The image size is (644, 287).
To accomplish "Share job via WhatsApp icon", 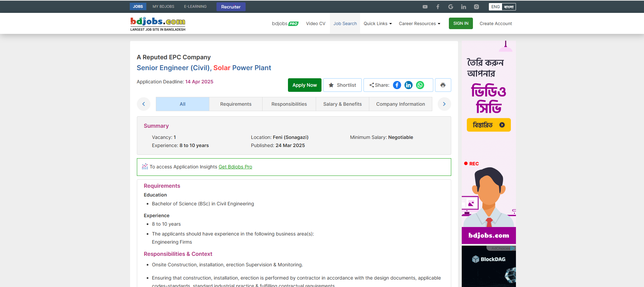I will coord(420,85).
